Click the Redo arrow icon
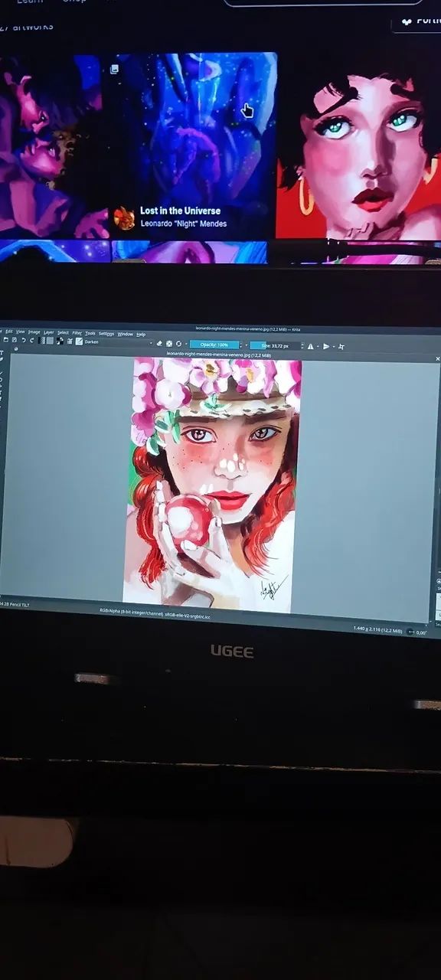 pyautogui.click(x=32, y=340)
